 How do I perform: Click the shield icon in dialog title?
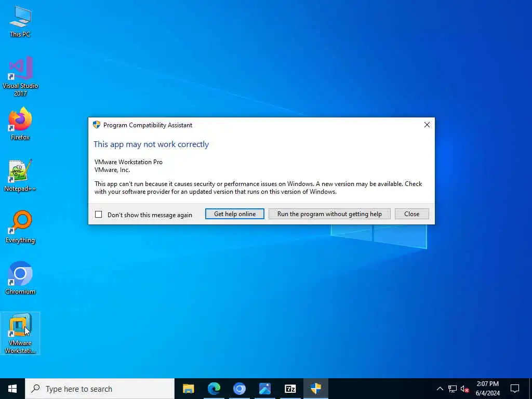(97, 125)
